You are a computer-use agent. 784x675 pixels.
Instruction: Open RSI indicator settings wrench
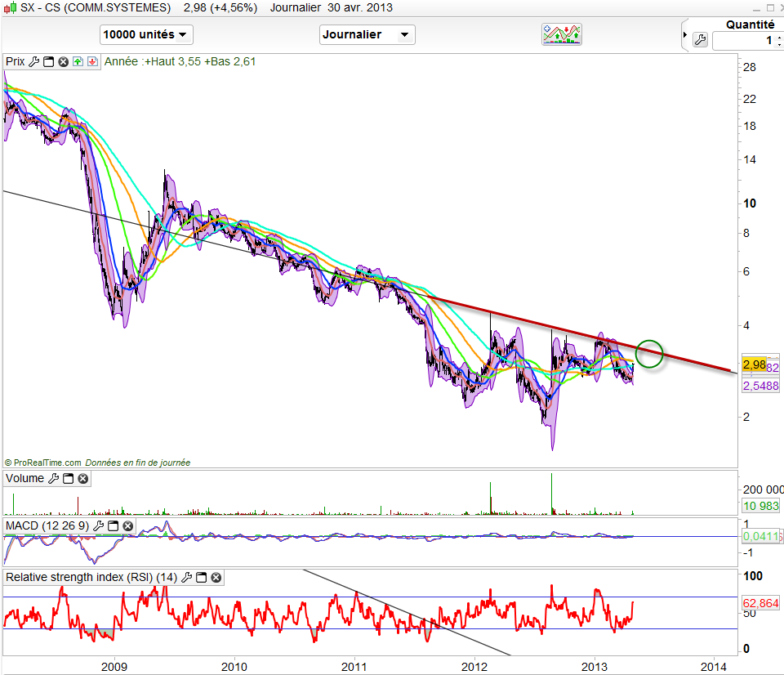[x=186, y=578]
